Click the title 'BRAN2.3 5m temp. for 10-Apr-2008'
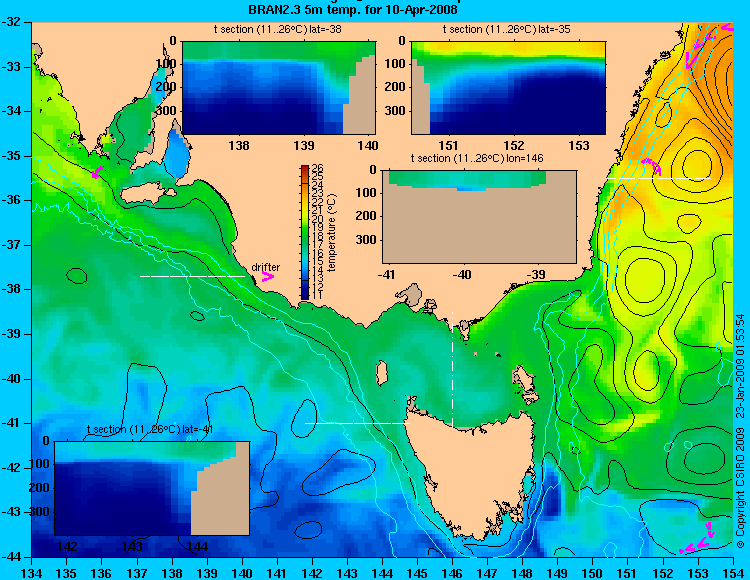Screen dimensions: 750x580 coord(353,10)
